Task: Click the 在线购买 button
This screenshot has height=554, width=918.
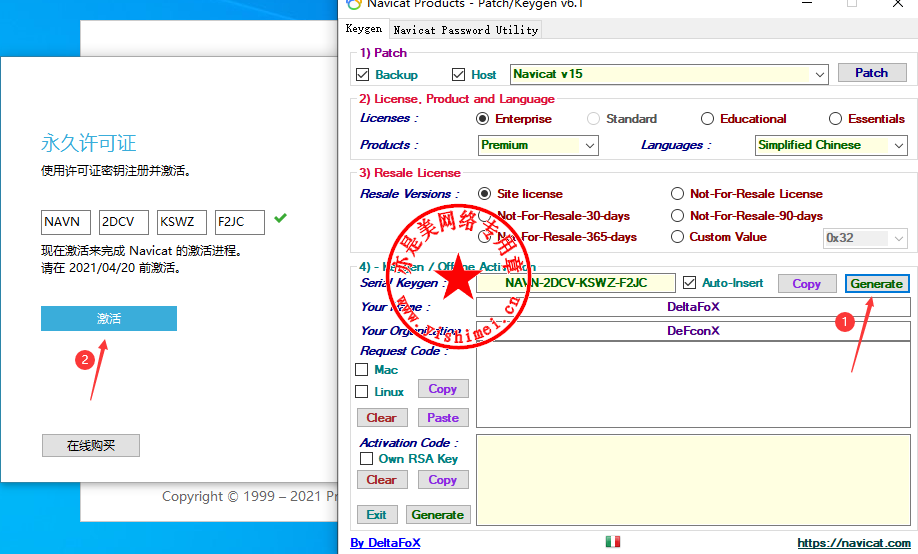Action: coord(91,446)
